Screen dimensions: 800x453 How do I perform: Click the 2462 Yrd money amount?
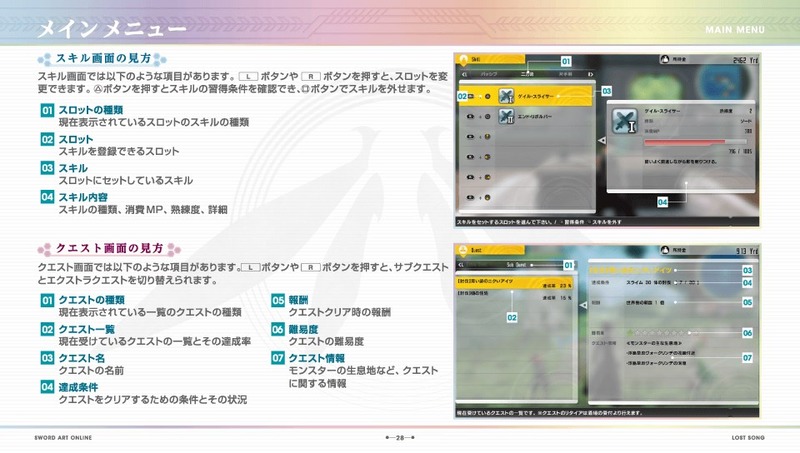745,60
